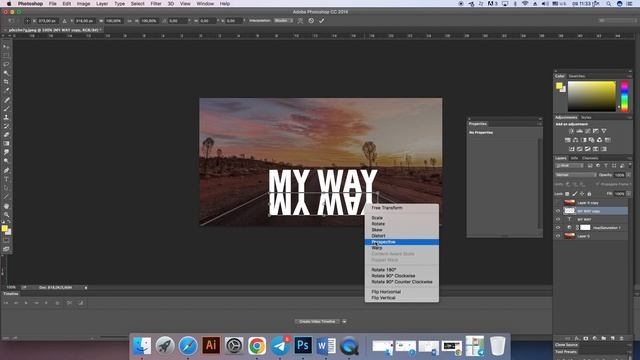Open the Fill slider arrow
Viewport: 640px width, 360px height.
629,193
